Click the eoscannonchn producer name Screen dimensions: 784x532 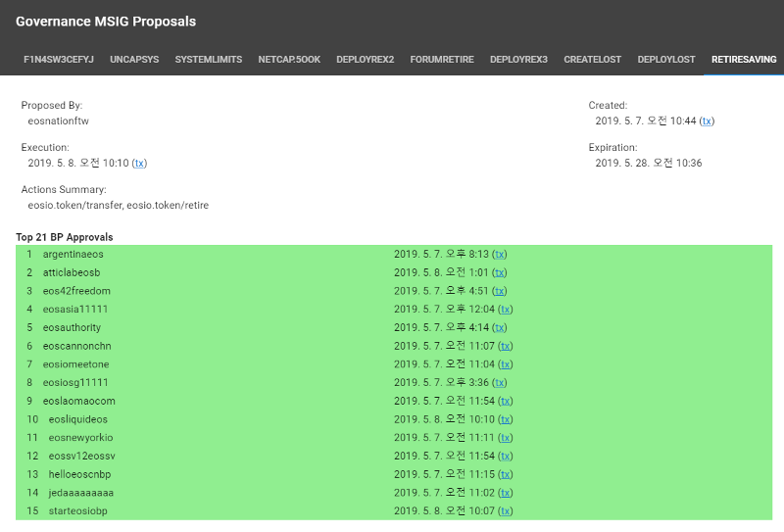(x=77, y=346)
